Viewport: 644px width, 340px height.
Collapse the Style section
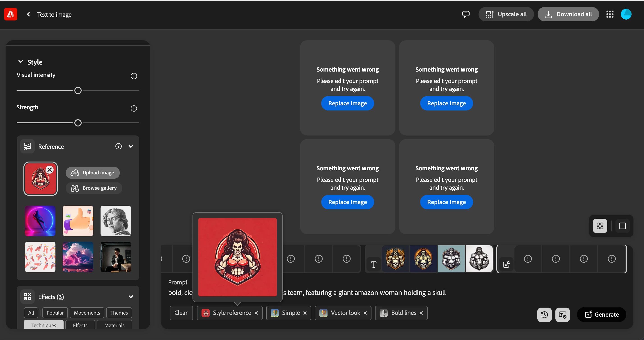coord(21,62)
